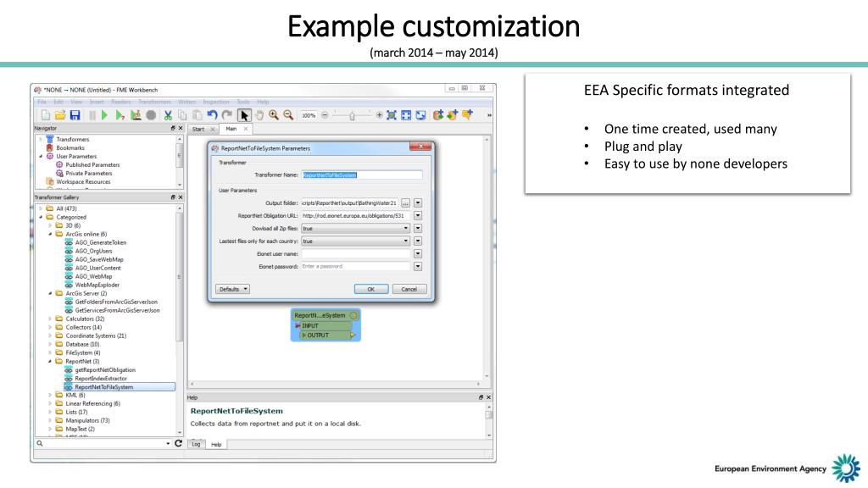Screen dimensions: 868x488
Task: Open the Defaults dropdown button
Action: coord(232,289)
